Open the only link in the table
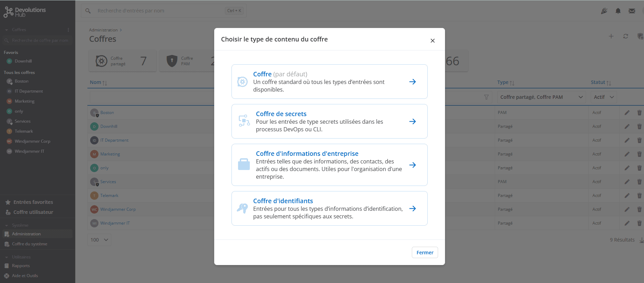The width and height of the screenshot is (644, 283). [x=104, y=168]
